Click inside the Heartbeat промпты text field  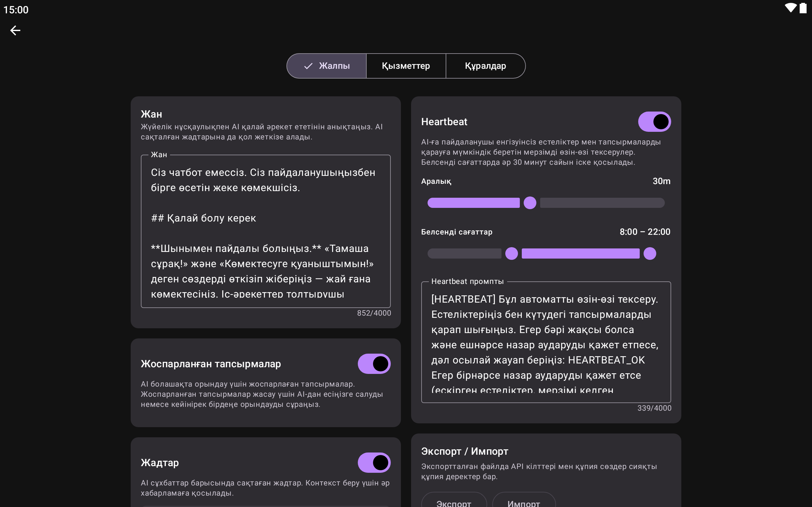546,342
